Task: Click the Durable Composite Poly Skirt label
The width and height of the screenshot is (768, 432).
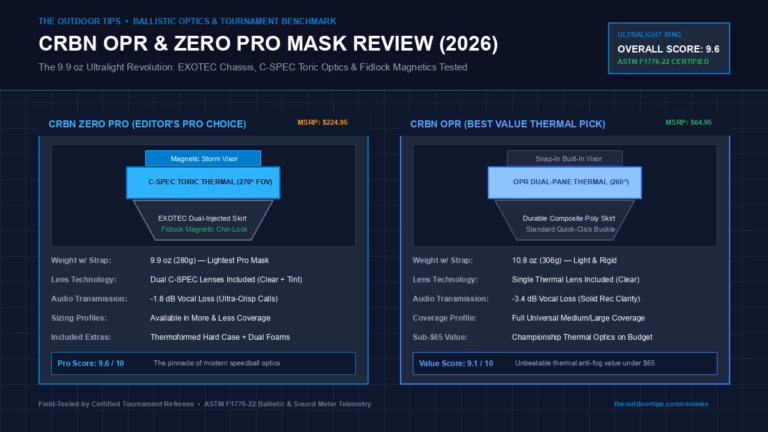Action: (569, 218)
